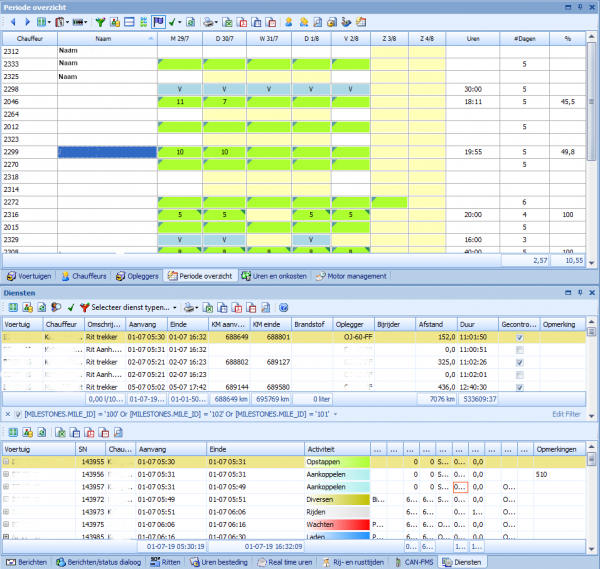This screenshot has height=569, width=600.
Task: Go to next period with the right arrow
Action: pyautogui.click(x=27, y=22)
